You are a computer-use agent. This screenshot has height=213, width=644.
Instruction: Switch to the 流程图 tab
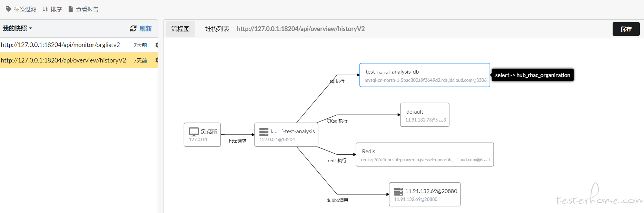tap(180, 29)
